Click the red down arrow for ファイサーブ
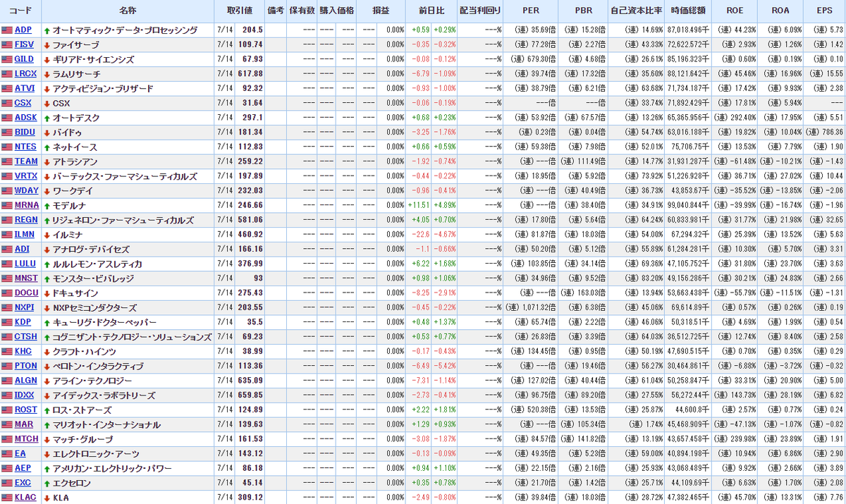 pyautogui.click(x=47, y=45)
